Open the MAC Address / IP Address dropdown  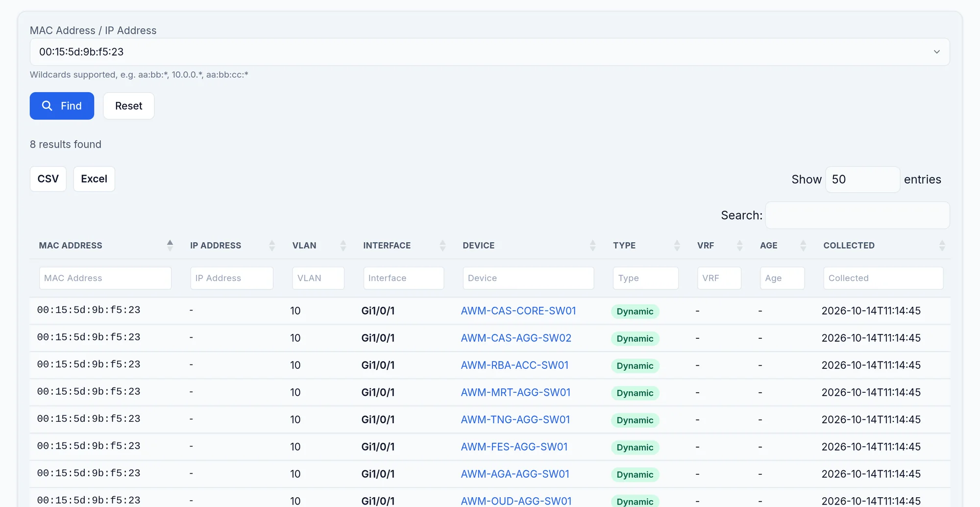pos(490,52)
